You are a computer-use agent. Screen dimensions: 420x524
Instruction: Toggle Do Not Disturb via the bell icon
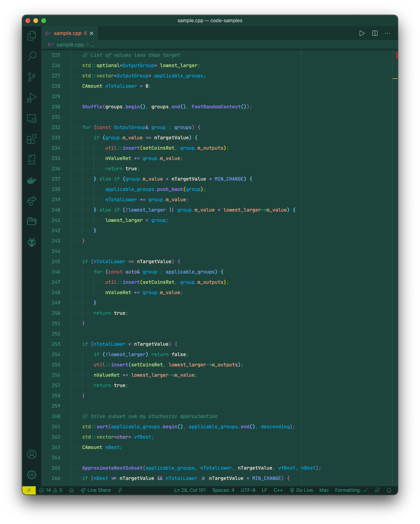tap(389, 490)
